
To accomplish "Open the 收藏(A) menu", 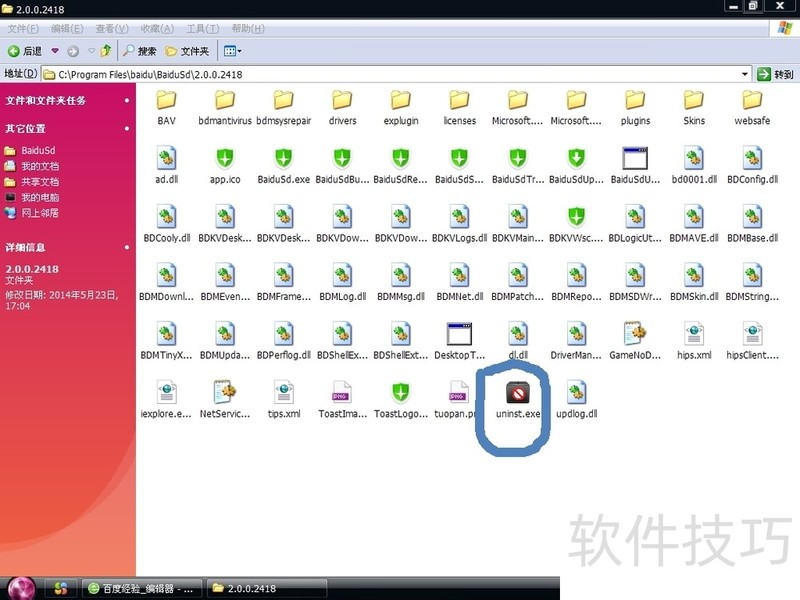I will click(157, 29).
